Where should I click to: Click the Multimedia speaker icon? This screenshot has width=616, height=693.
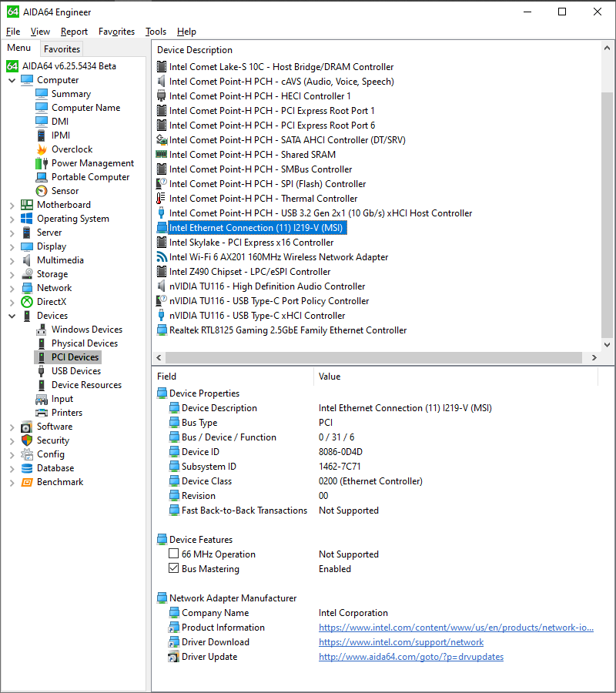[27, 260]
